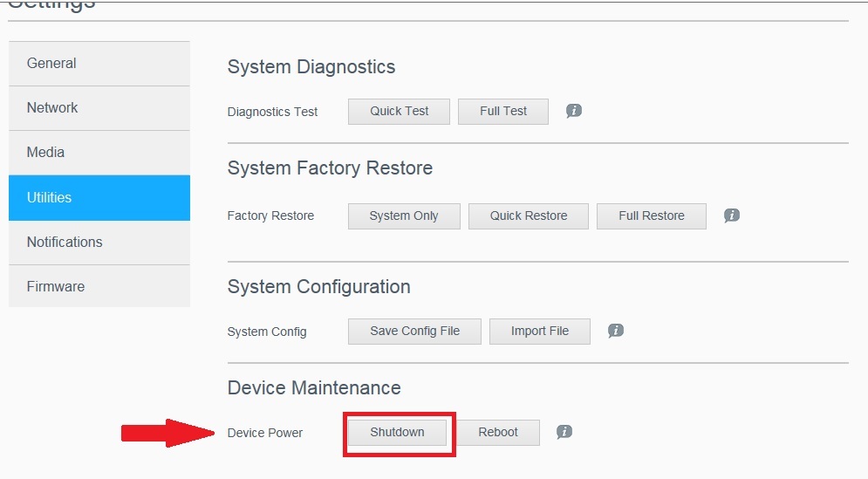Click the info icon next to Import File
Screen dimensions: 868x479
click(615, 331)
